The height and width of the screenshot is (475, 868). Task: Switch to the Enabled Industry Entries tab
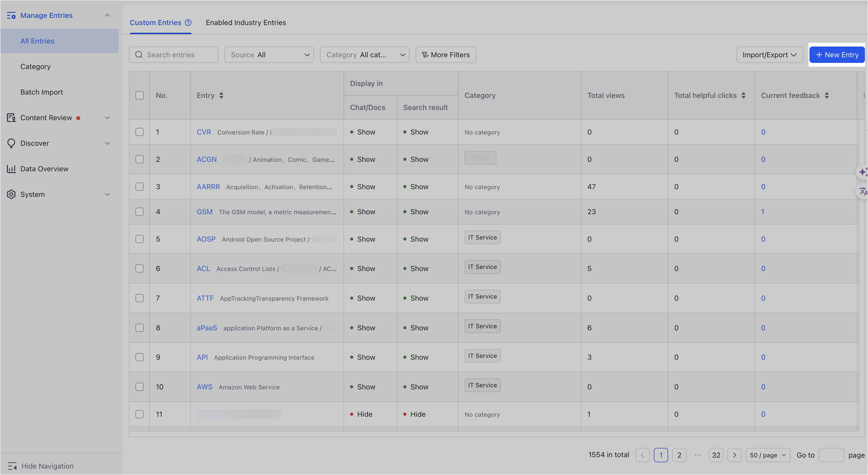pos(246,22)
